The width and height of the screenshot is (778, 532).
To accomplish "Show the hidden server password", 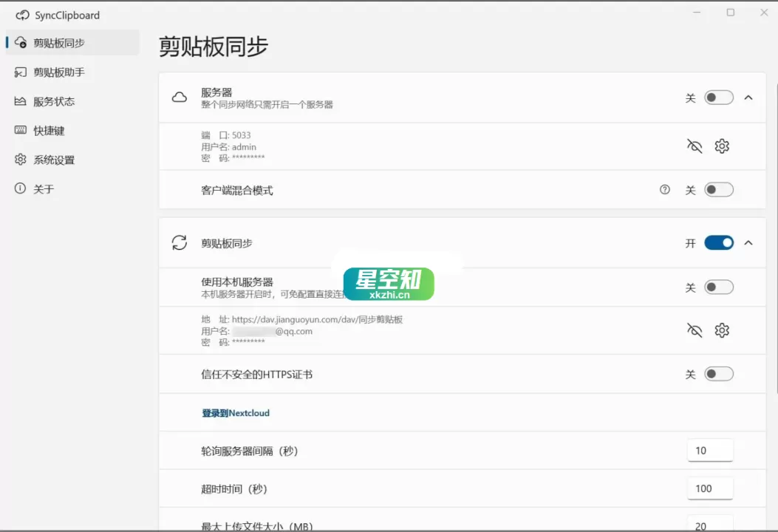I will [x=694, y=146].
